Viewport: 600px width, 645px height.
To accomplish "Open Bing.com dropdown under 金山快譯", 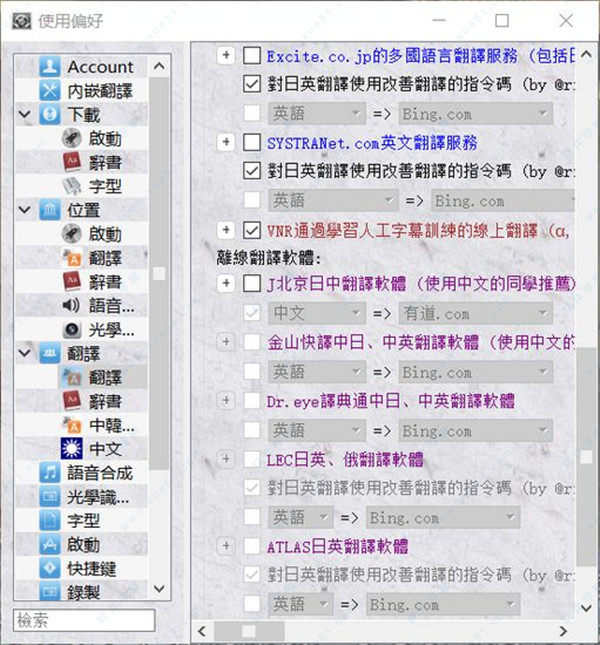I will point(476,372).
